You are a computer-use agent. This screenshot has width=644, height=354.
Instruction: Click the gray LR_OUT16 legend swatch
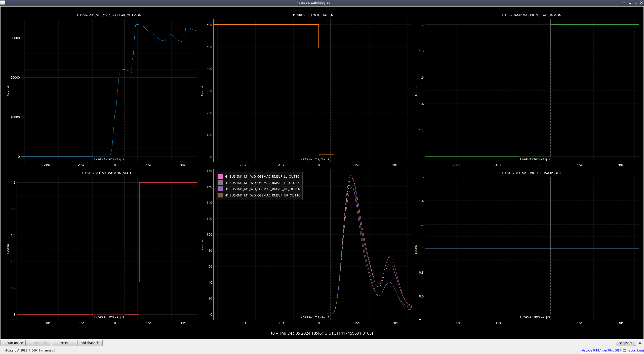(x=220, y=183)
